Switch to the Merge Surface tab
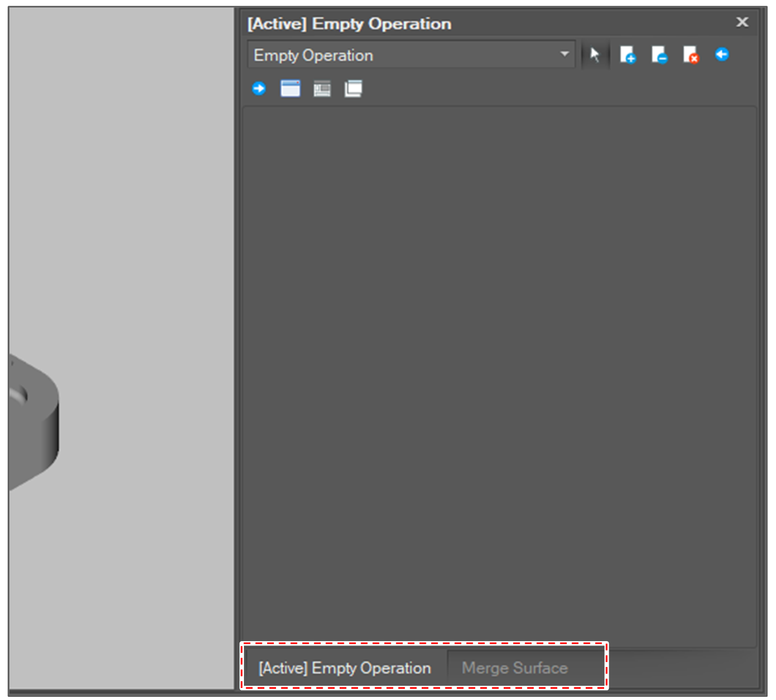This screenshot has width=776, height=700. tap(514, 668)
